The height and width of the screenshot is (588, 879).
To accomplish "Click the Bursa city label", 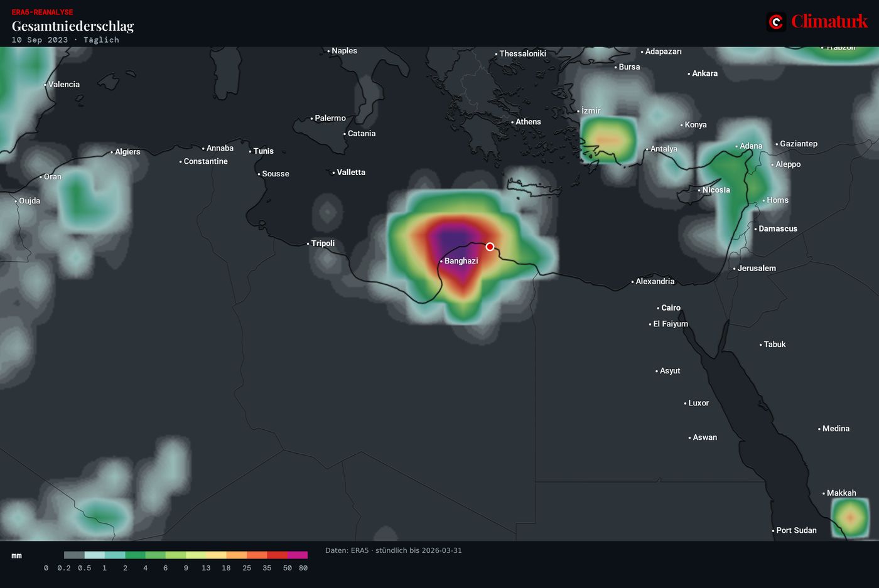I will (x=629, y=67).
